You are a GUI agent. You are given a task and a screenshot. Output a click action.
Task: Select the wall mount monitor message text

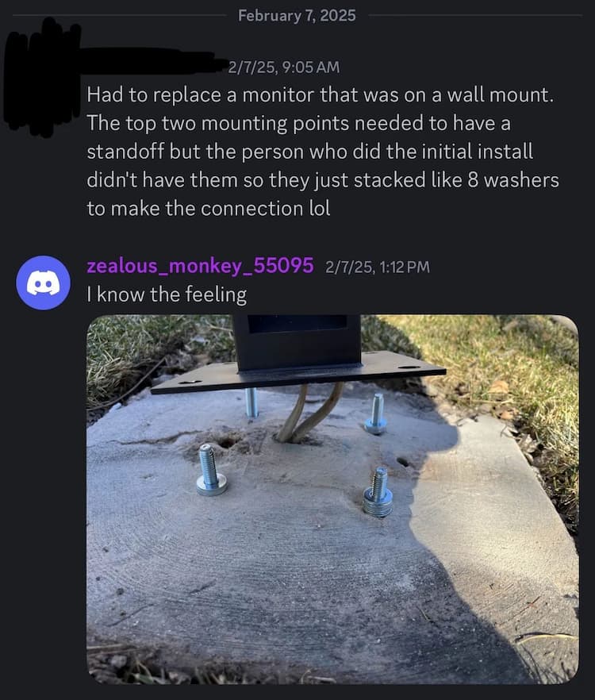coord(322,152)
